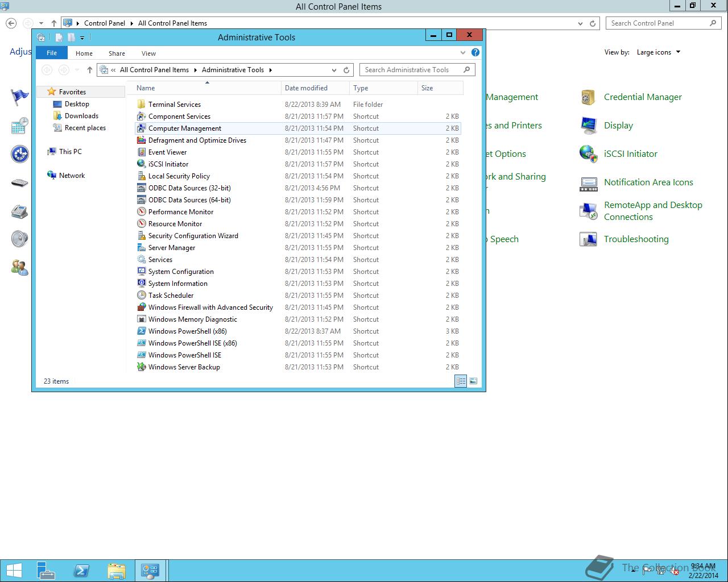Switch to the Share ribbon tab
Image resolution: width=728 pixels, height=582 pixels.
tap(117, 53)
